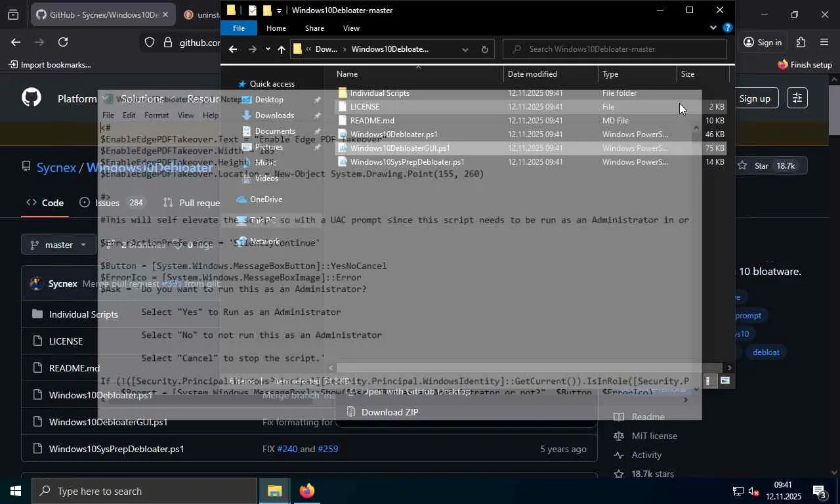Click the taskbar Type here to search box
The width and height of the screenshot is (840, 504).
[x=144, y=491]
